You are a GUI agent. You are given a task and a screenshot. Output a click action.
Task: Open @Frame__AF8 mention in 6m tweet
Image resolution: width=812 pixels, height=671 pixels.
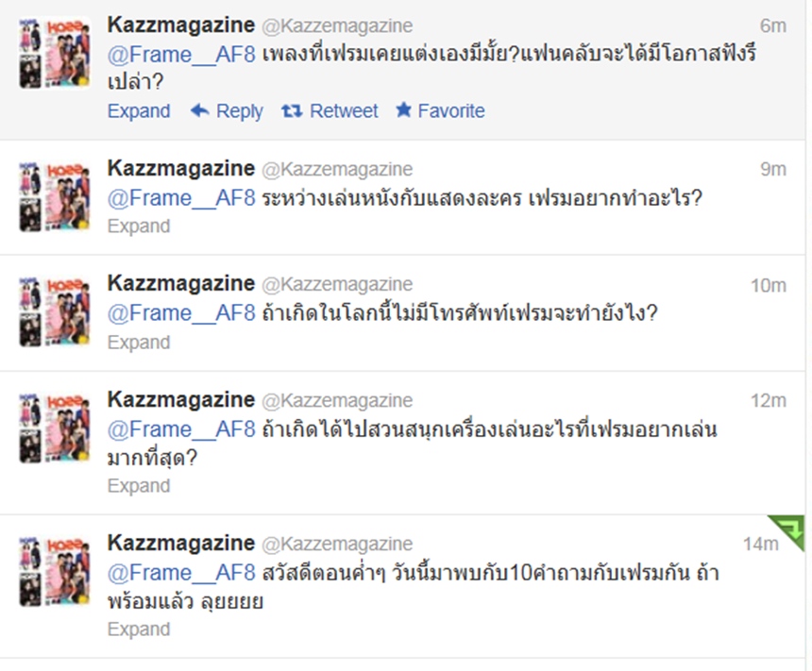181,55
